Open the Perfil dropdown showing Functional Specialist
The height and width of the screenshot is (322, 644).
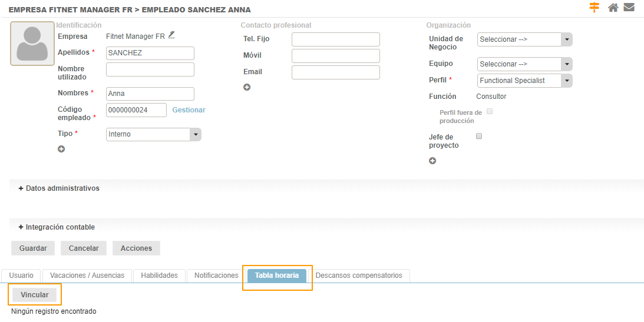click(x=524, y=81)
